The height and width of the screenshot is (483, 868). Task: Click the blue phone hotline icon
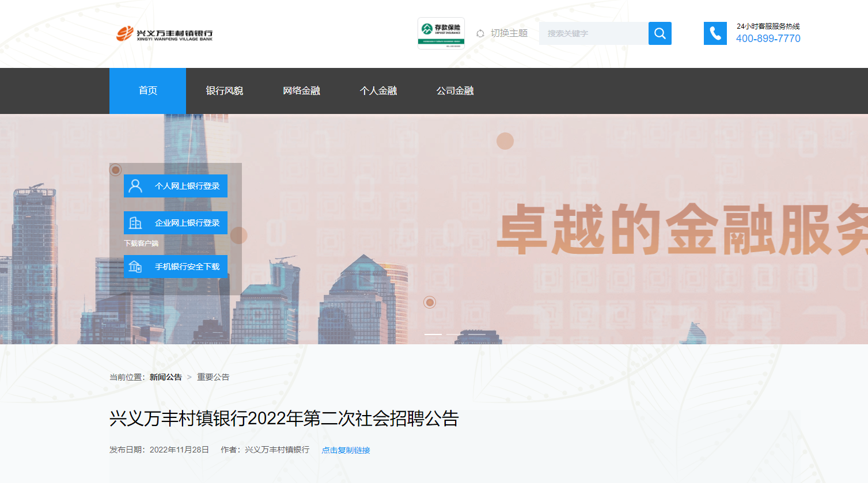pyautogui.click(x=715, y=33)
